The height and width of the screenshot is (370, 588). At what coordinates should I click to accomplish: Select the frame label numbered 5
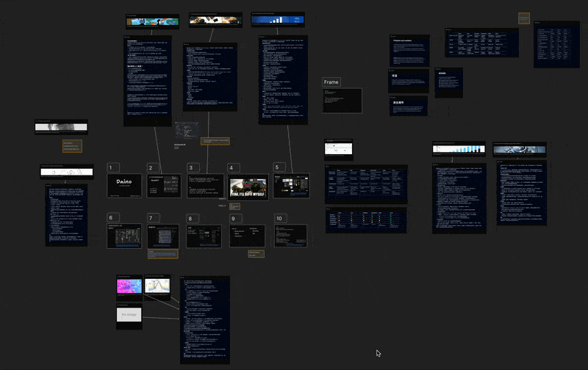click(279, 167)
